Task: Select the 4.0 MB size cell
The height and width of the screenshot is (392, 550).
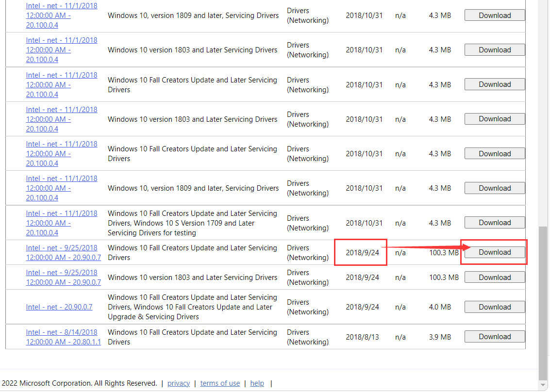Action: pos(440,307)
